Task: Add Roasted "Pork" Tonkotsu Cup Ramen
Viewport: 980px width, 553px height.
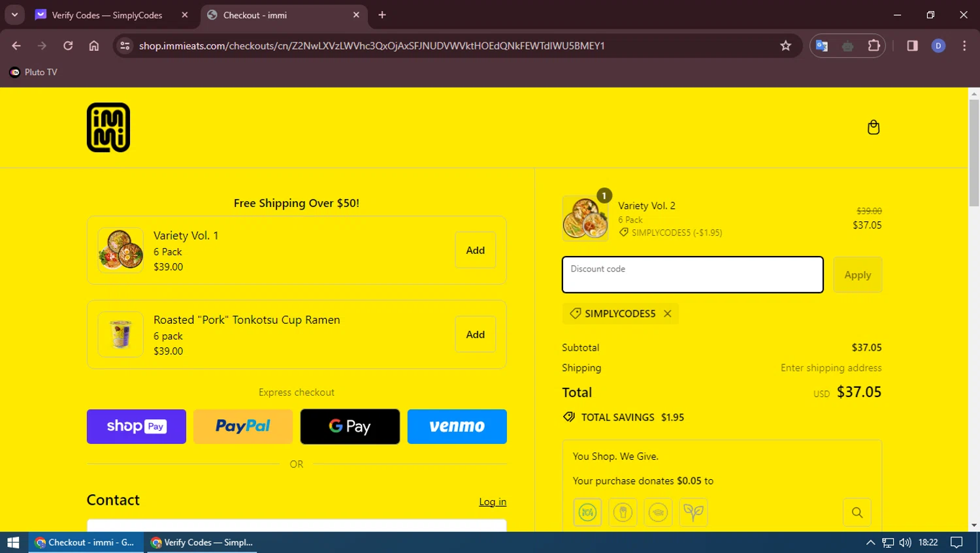Action: click(x=475, y=334)
